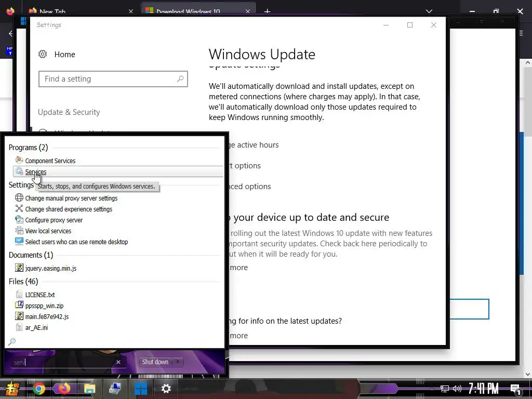Viewport: 532px width, 399px height.
Task: Open jquery.easing.min.js document
Action: point(51,268)
